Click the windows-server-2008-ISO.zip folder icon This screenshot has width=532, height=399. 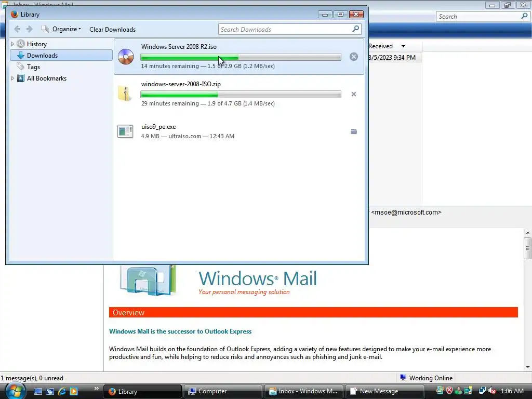[125, 94]
